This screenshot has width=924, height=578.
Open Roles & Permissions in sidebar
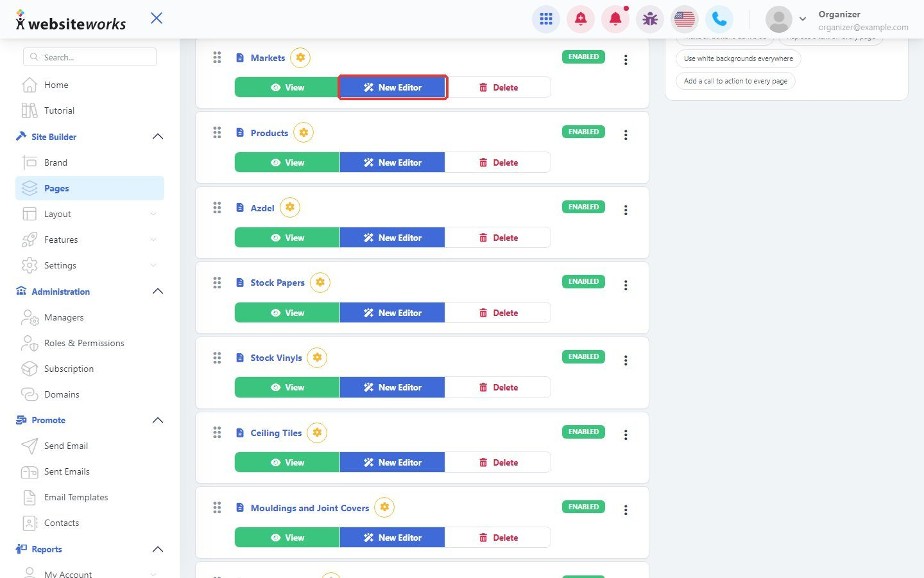pos(90,343)
